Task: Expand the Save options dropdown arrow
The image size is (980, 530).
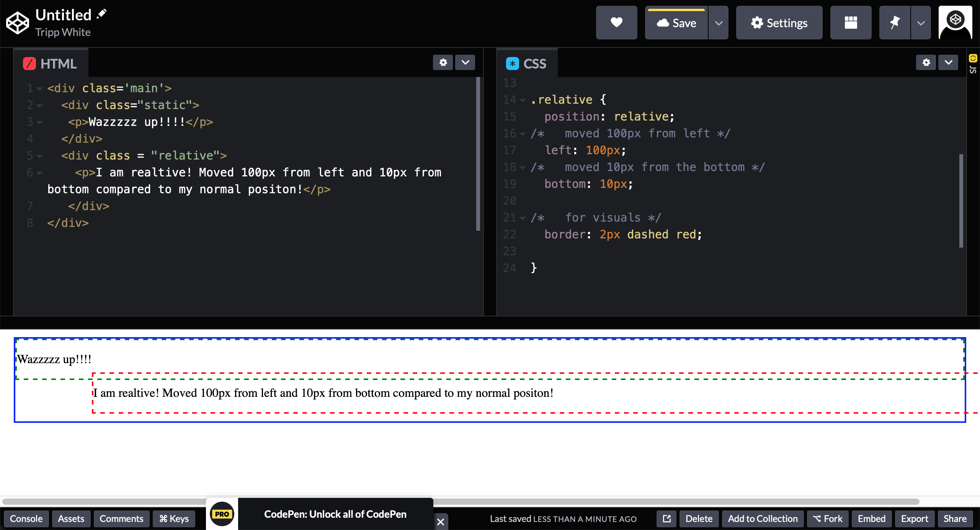Action: [x=719, y=23]
